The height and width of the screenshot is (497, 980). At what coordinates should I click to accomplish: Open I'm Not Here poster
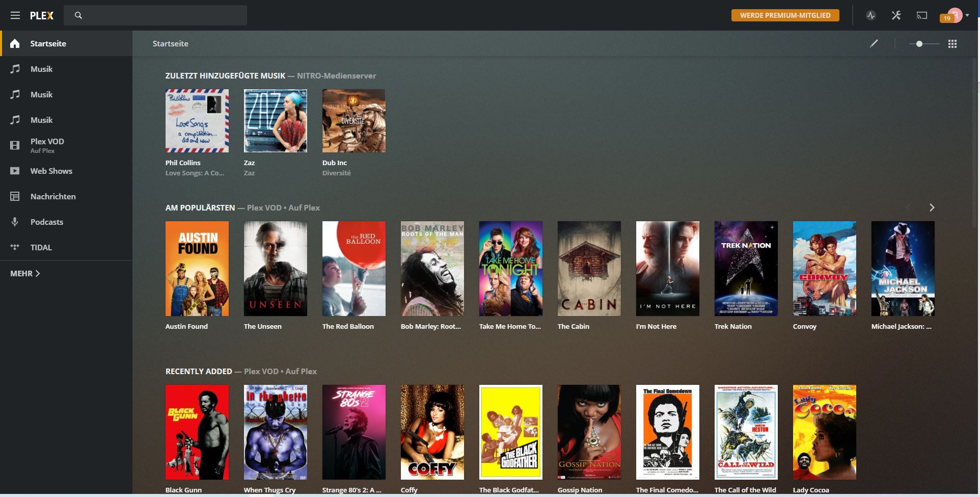668,269
